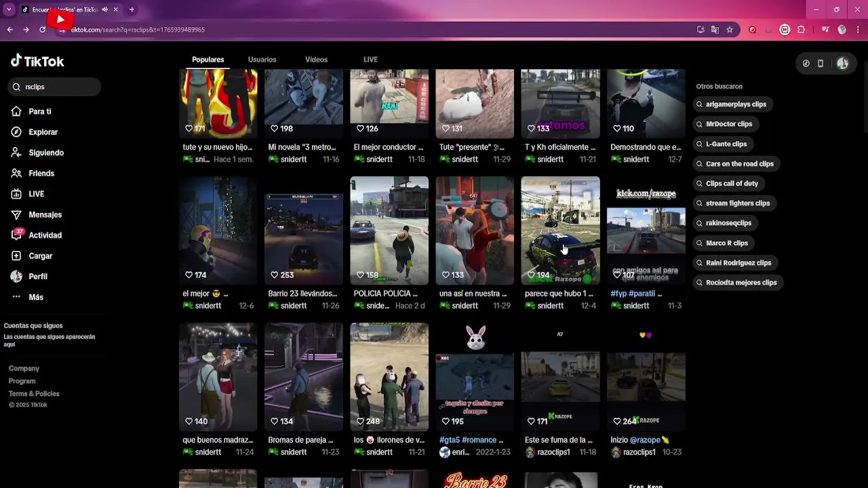Open razoclips1 profile dated 11-18
Viewport: 868px width, 488px height.
tap(547, 452)
